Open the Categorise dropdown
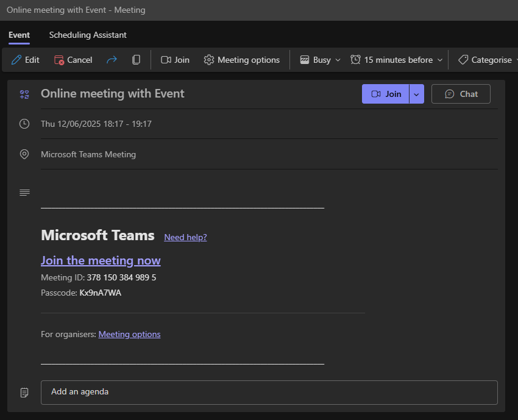The width and height of the screenshot is (518, 420). click(489, 60)
